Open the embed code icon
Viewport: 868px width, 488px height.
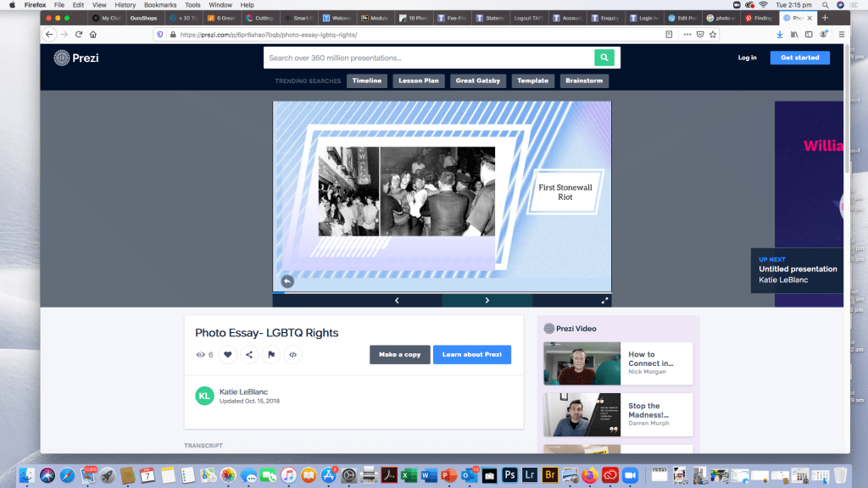(x=292, y=355)
